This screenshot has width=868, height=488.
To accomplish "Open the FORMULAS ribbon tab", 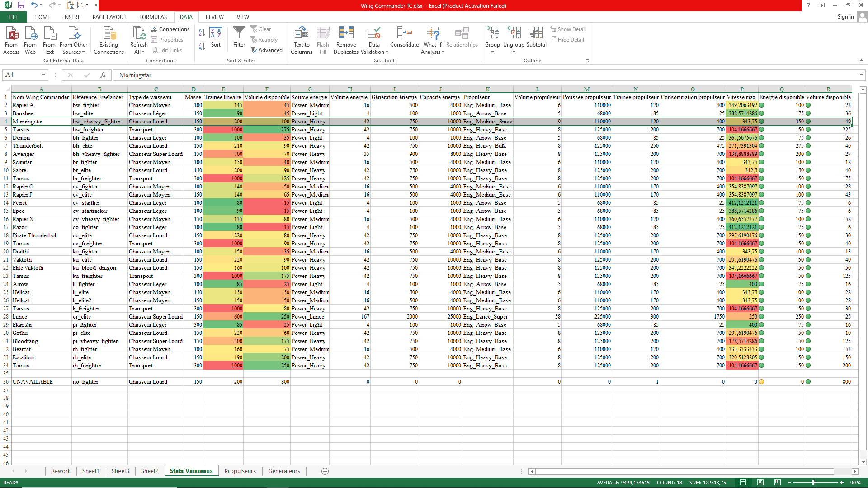I will tap(153, 17).
